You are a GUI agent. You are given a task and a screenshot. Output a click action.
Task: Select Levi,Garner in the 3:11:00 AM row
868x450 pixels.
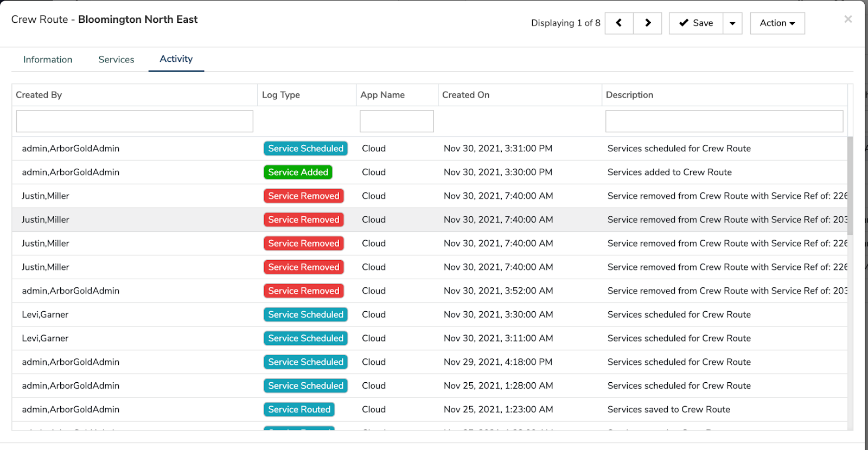pyautogui.click(x=45, y=338)
